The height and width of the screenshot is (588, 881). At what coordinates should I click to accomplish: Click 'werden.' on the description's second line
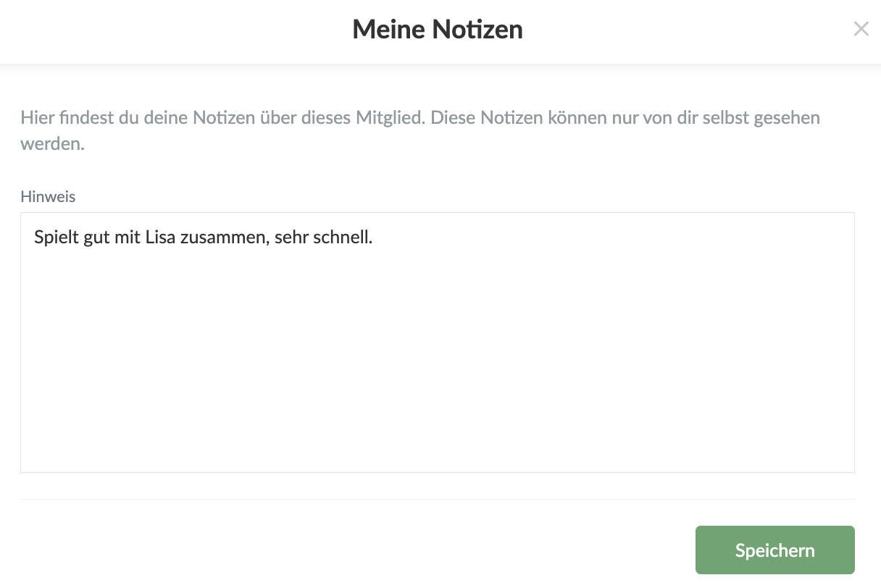pyautogui.click(x=52, y=143)
